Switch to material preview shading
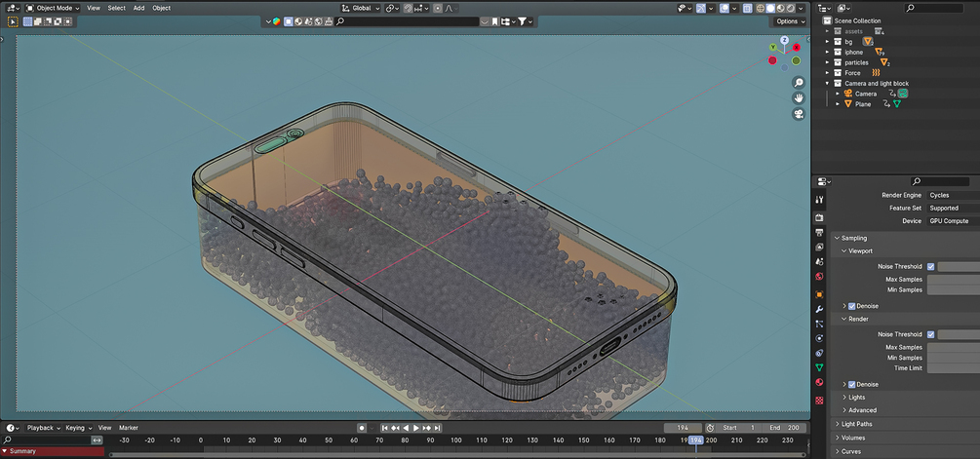The height and width of the screenshot is (459, 980). coord(781,8)
